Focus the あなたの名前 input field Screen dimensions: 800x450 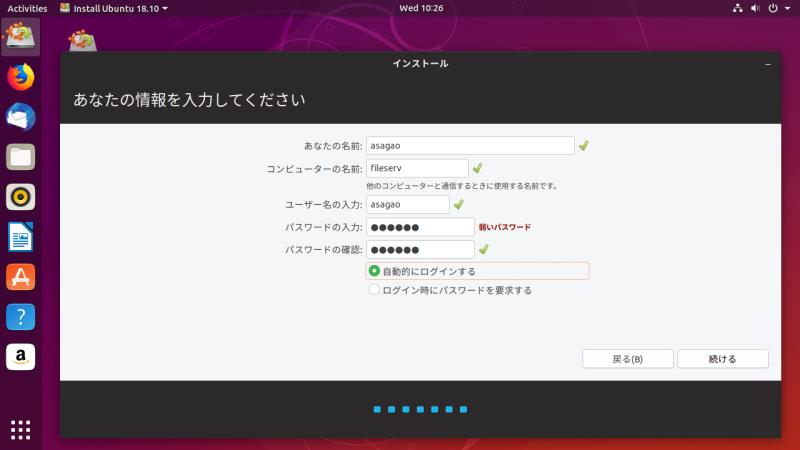(x=470, y=145)
